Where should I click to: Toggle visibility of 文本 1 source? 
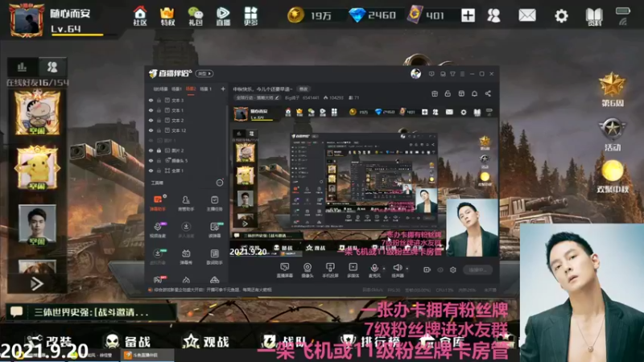[151, 110]
